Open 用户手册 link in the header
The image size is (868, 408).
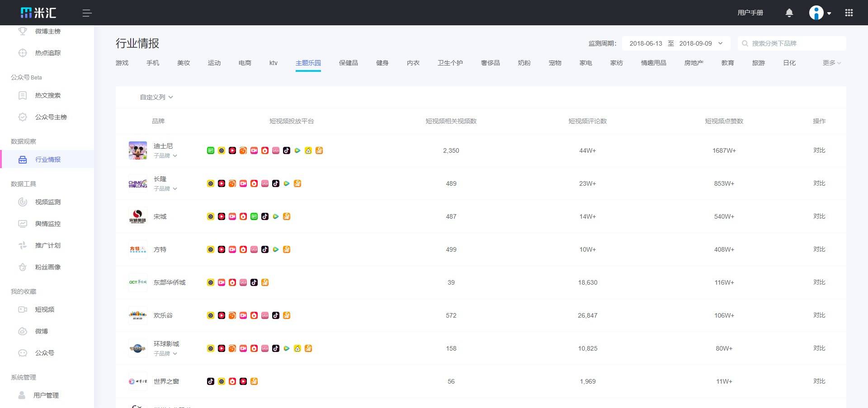click(x=750, y=13)
